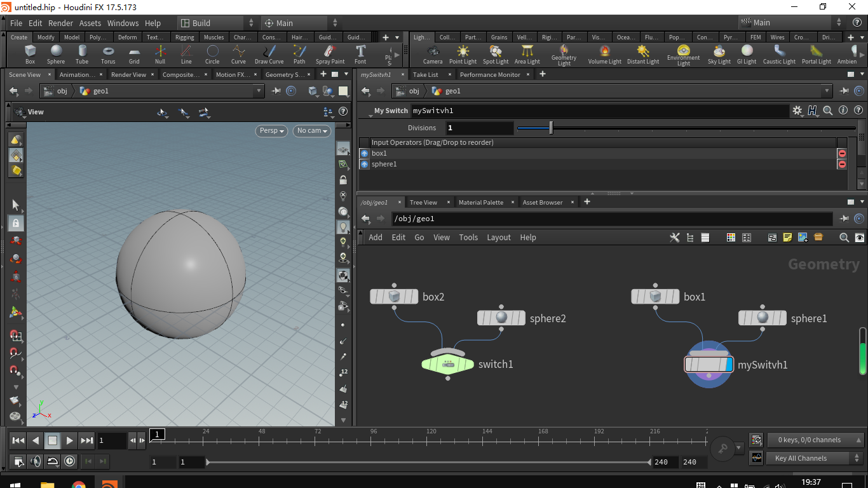Open the Assets menu
Image resolution: width=868 pixels, height=488 pixels.
90,23
